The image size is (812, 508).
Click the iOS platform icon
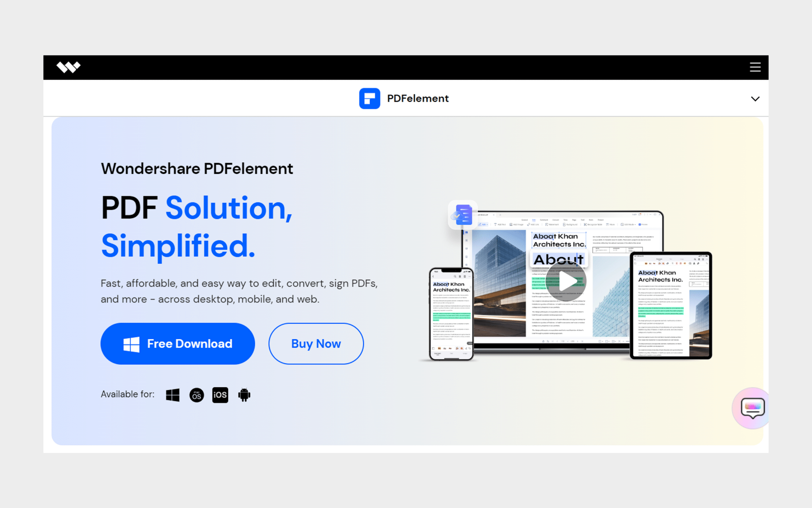click(x=219, y=394)
